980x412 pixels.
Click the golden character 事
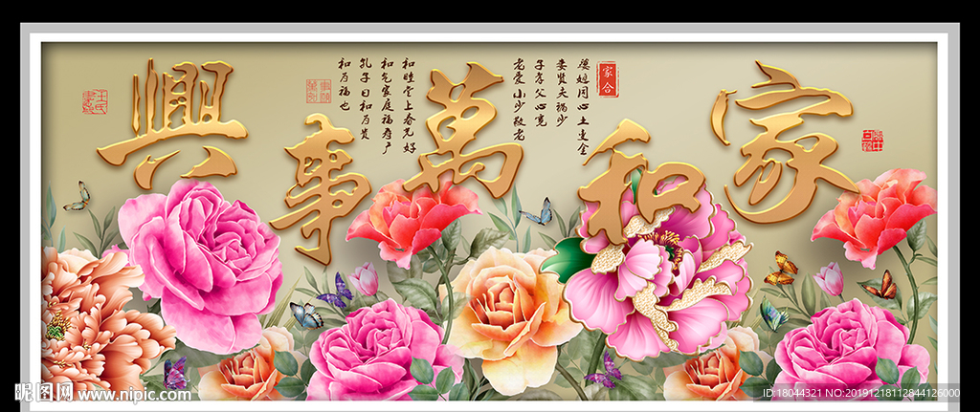(x=320, y=187)
